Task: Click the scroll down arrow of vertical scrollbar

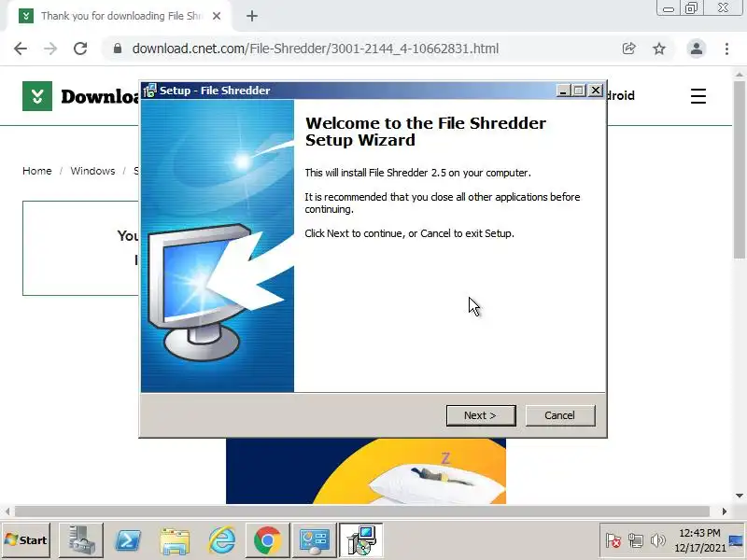Action: tap(739, 496)
